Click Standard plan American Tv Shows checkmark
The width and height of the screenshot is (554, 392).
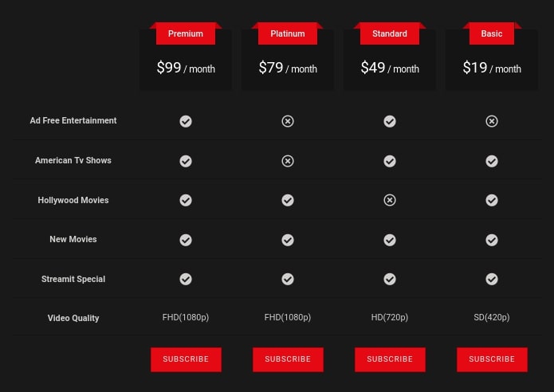(390, 161)
